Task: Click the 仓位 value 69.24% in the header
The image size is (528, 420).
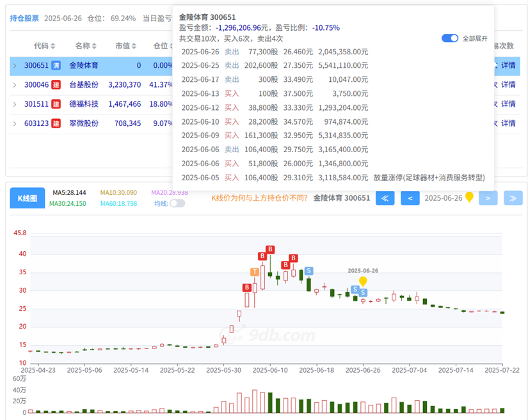Action: pos(124,18)
